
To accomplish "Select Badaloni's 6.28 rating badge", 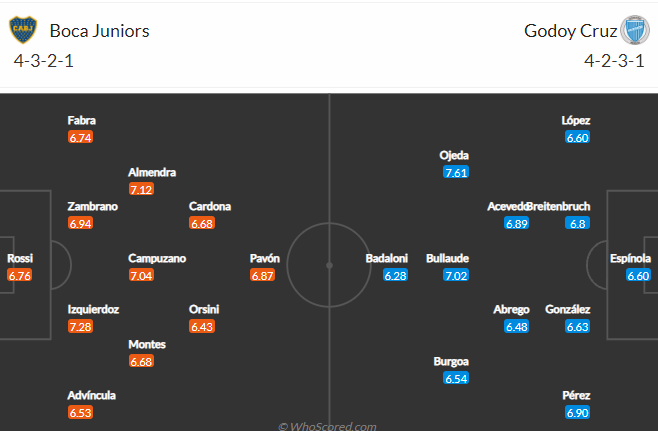I will tap(395, 275).
